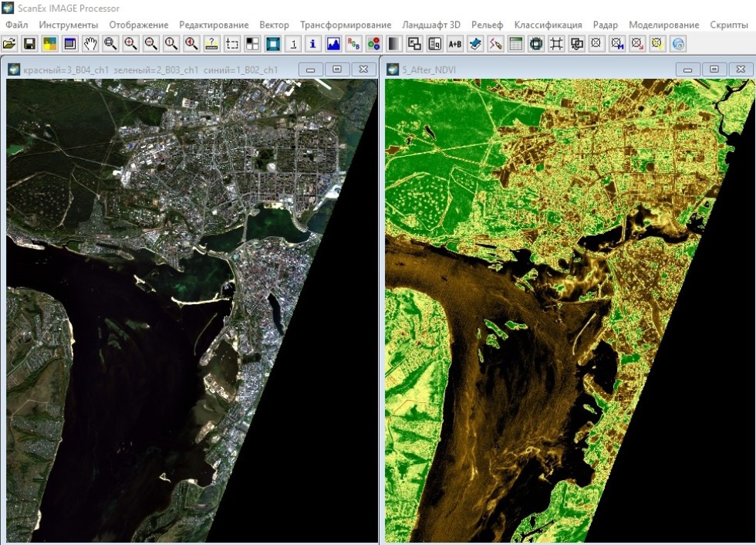Select the ruler measurement tool with question mark
This screenshot has width=756, height=545.
tap(211, 44)
